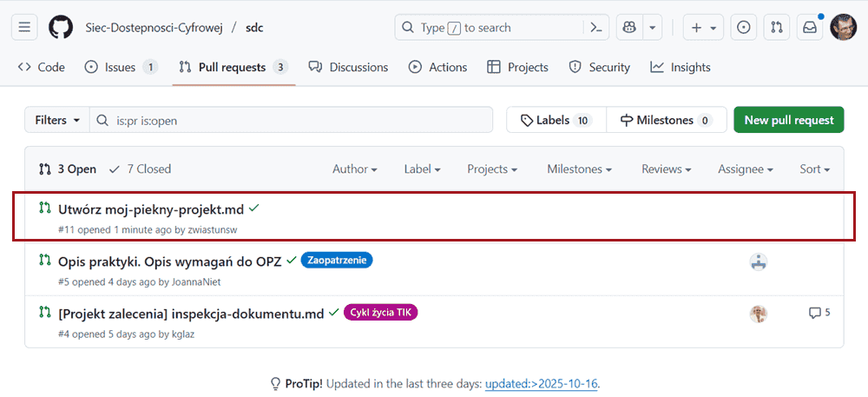Click the Zaopatrzenie label badge
The image size is (868, 397).
click(x=337, y=260)
